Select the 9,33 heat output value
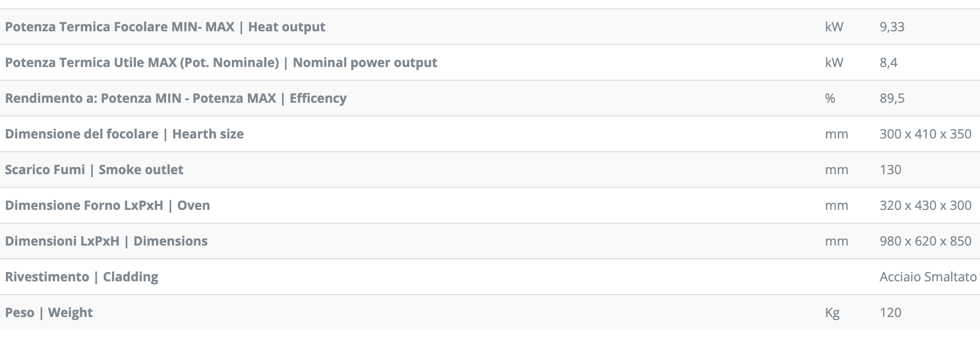 point(892,27)
